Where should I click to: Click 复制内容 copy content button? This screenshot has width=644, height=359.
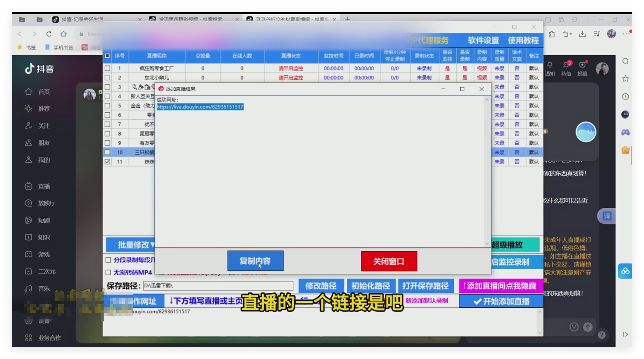click(255, 261)
